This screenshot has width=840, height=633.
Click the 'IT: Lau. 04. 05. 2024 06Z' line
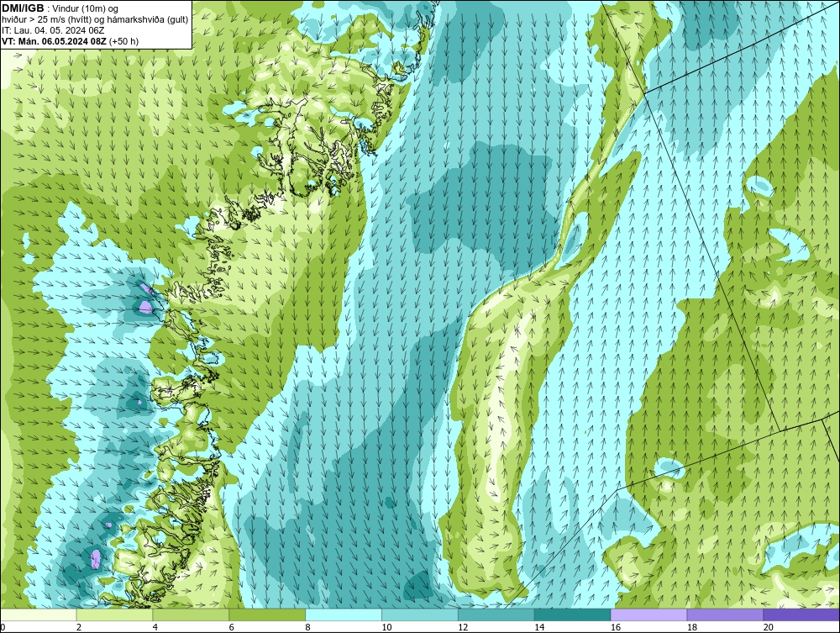(52, 30)
